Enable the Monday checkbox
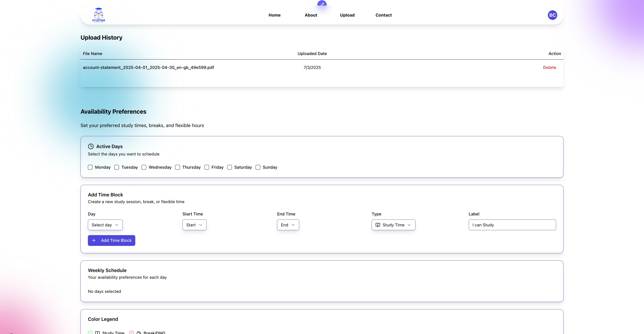 pos(90,167)
